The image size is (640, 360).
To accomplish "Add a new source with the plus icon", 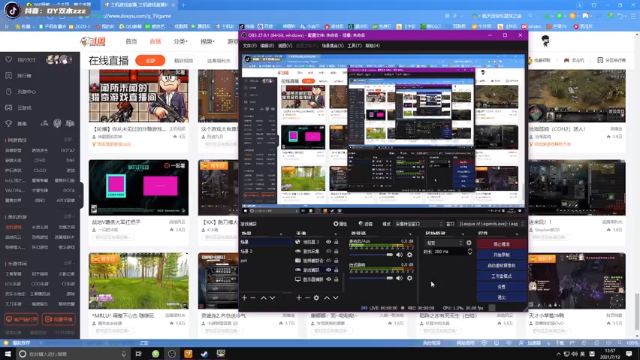I will [x=299, y=298].
